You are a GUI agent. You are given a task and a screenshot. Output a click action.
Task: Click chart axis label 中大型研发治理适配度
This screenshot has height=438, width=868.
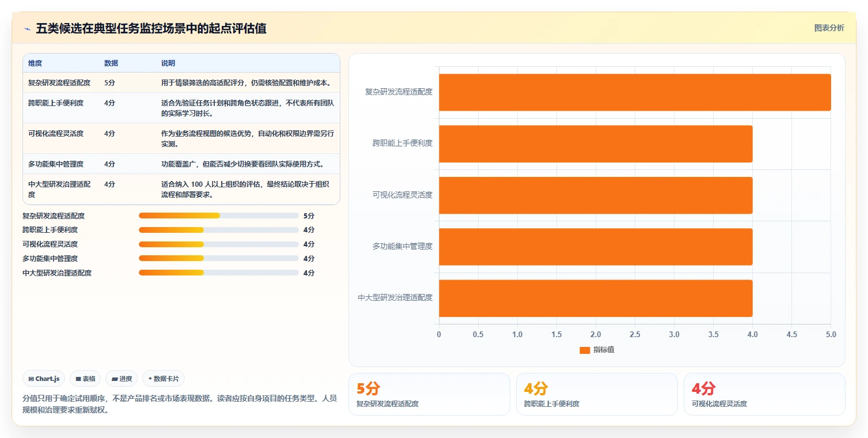coord(395,297)
